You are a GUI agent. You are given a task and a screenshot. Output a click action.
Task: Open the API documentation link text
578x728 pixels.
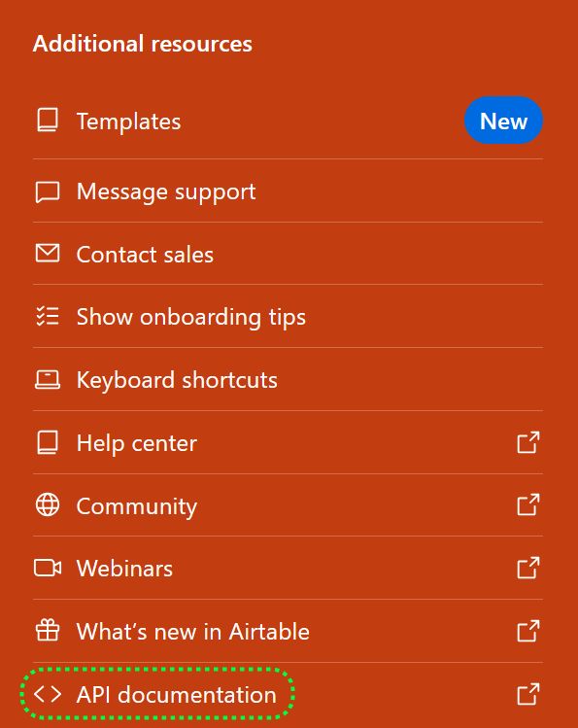(176, 695)
